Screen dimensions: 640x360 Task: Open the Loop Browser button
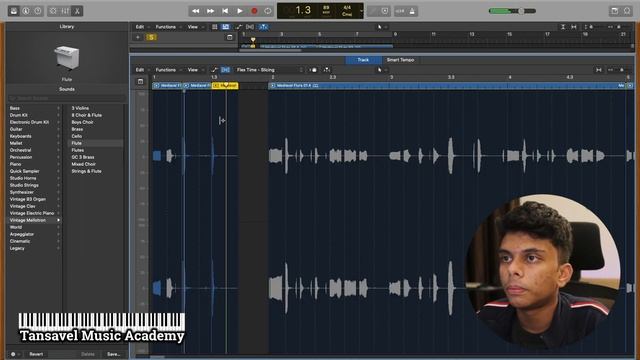[x=627, y=11]
